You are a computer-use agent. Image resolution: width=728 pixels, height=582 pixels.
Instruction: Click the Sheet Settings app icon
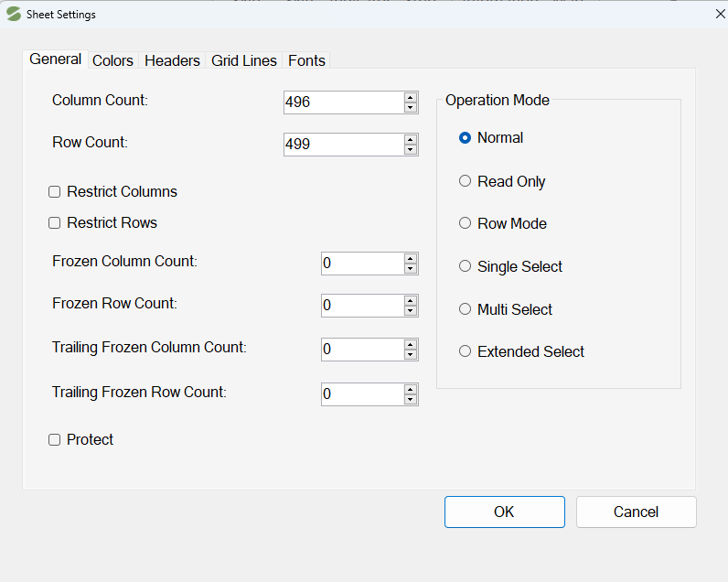tap(14, 15)
